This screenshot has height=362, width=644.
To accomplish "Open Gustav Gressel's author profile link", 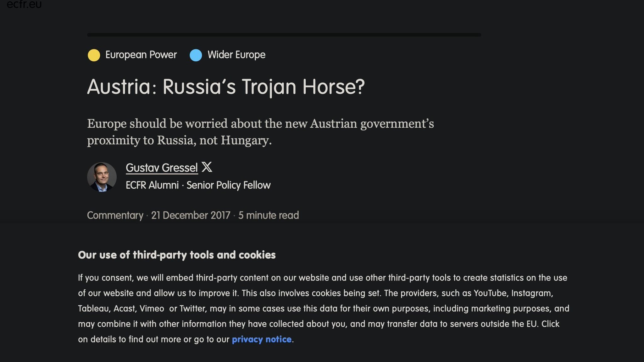I will [162, 168].
